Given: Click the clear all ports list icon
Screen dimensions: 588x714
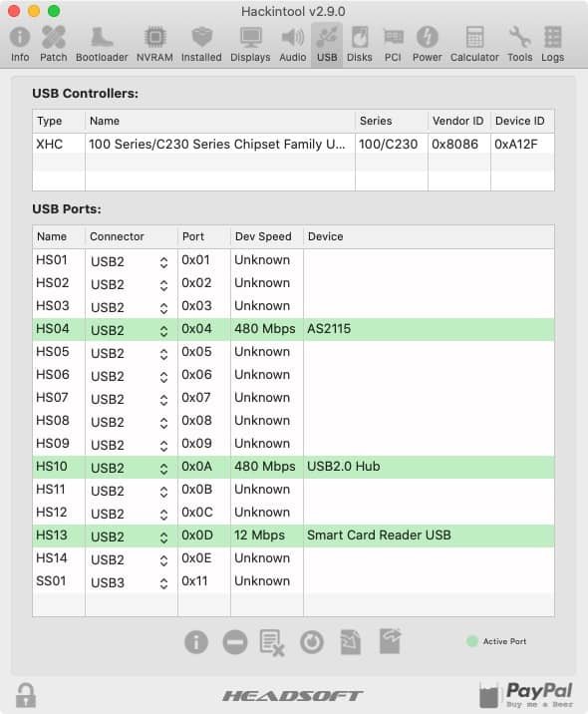Looking at the screenshot, I should point(272,642).
